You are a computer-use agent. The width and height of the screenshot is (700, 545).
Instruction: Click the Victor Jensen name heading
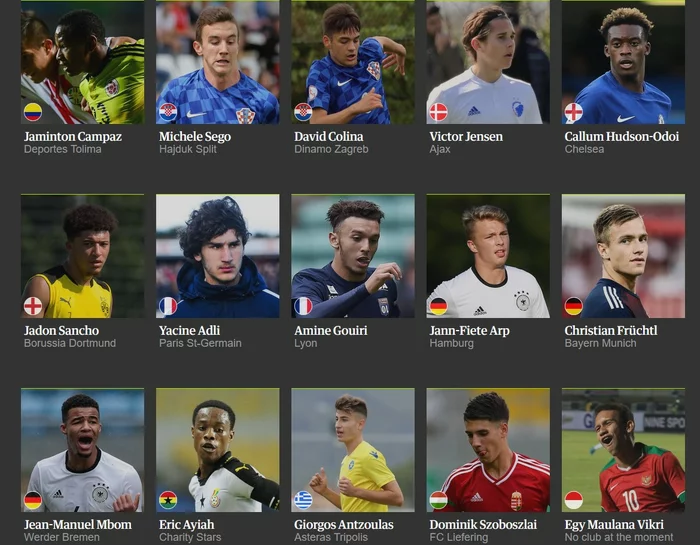[x=466, y=137]
